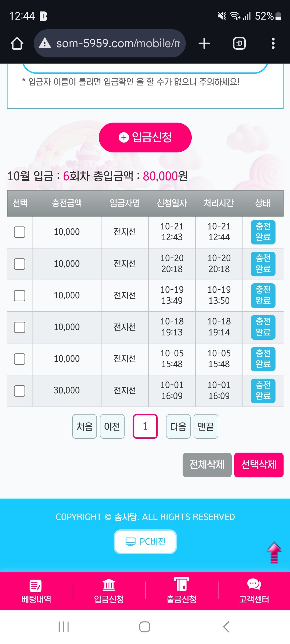Open a new tab with plus icon
This screenshot has width=290, height=644.
204,43
